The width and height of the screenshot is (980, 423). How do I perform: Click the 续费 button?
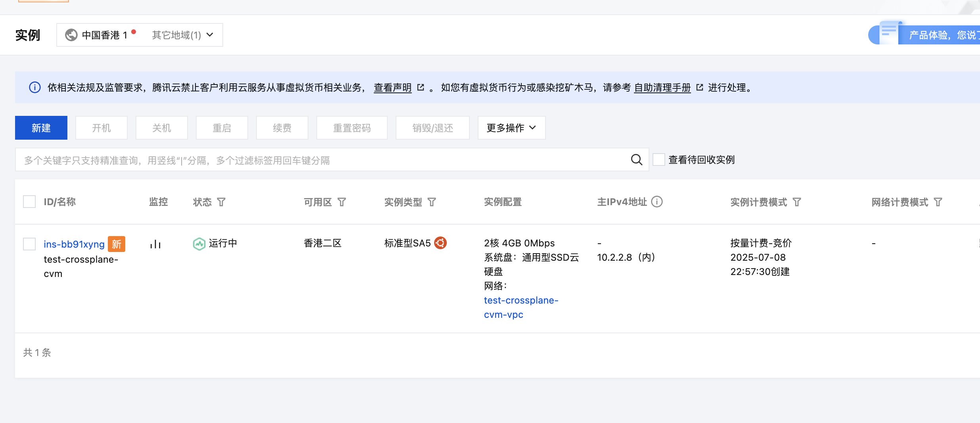tap(282, 128)
